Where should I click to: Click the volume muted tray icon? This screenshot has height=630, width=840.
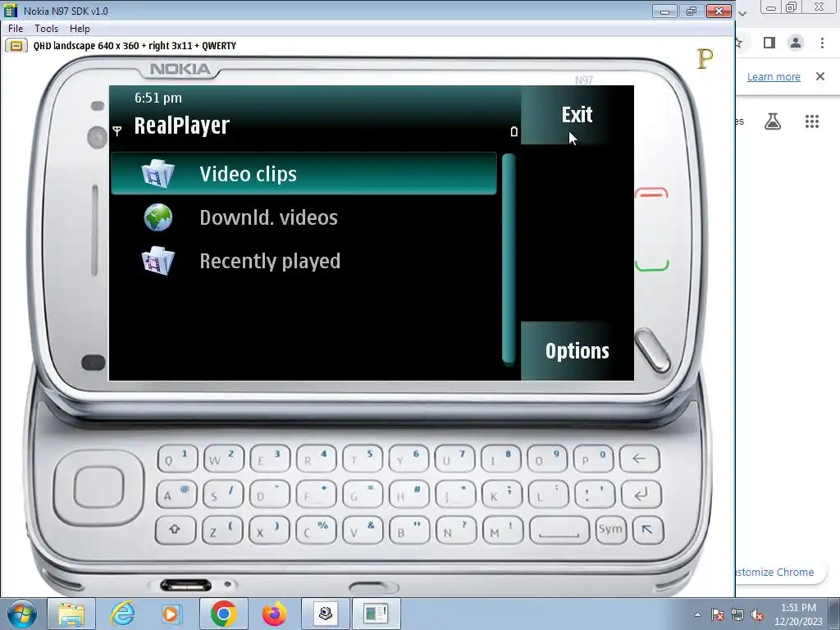click(757, 615)
